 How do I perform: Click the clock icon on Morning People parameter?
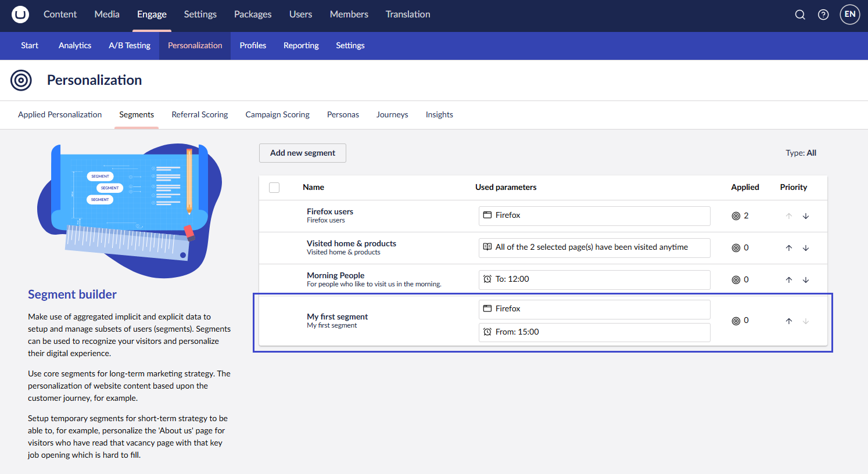coord(487,279)
